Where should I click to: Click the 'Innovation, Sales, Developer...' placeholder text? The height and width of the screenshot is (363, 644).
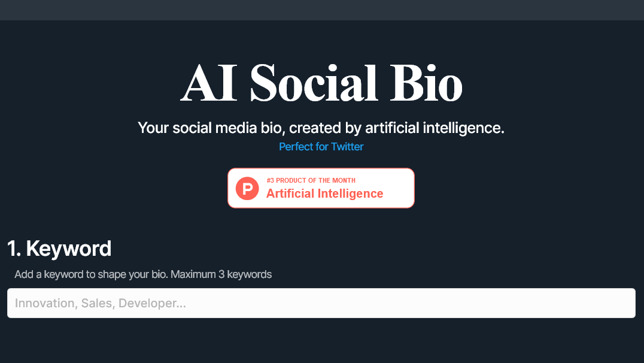click(101, 303)
